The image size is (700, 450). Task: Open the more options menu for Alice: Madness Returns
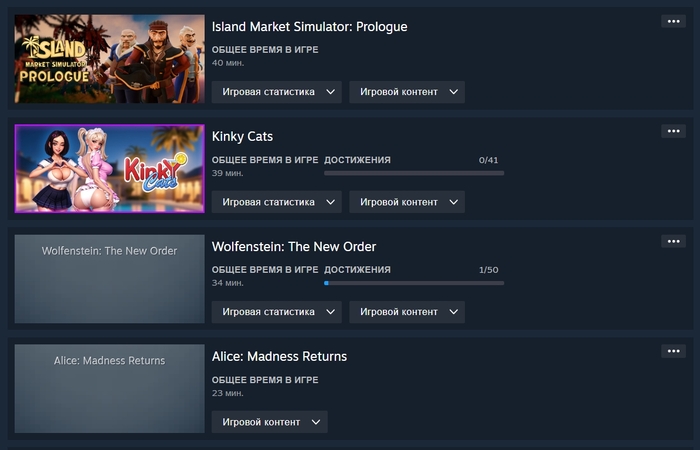673,351
